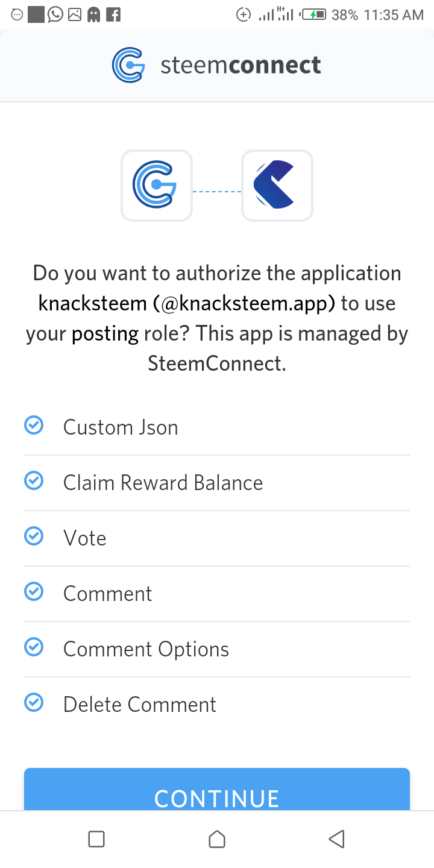Tap the SteemConnect logo in the header
Viewport: 434px width, 868px height.
(x=128, y=65)
